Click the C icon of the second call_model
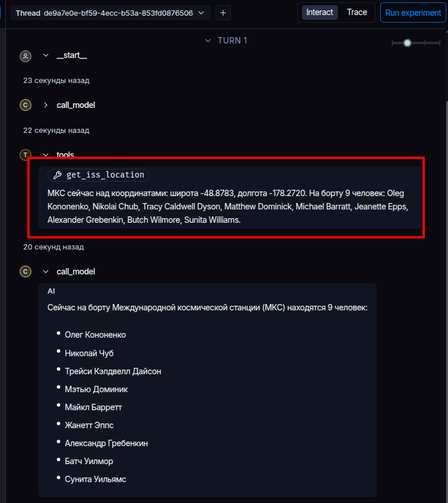The height and width of the screenshot is (503, 448). (26, 272)
